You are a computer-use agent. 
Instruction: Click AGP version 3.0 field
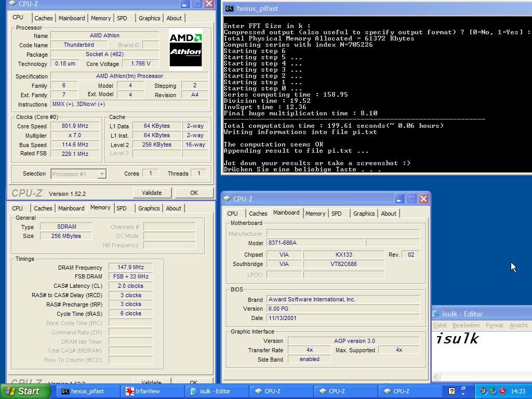coord(354,341)
